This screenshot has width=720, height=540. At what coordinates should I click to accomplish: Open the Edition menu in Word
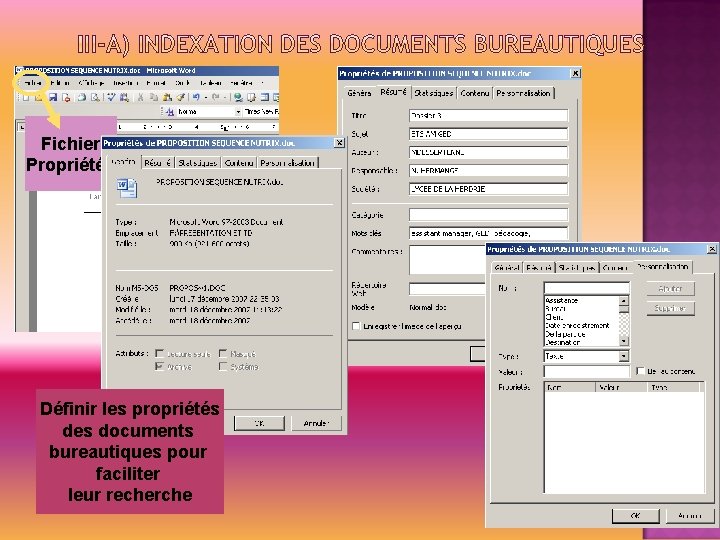tap(60, 83)
